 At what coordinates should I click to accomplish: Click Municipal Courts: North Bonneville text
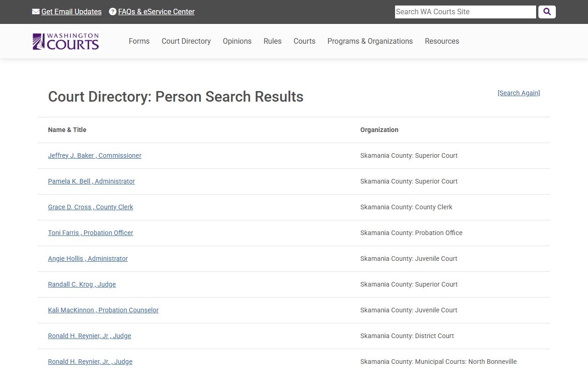click(466, 362)
